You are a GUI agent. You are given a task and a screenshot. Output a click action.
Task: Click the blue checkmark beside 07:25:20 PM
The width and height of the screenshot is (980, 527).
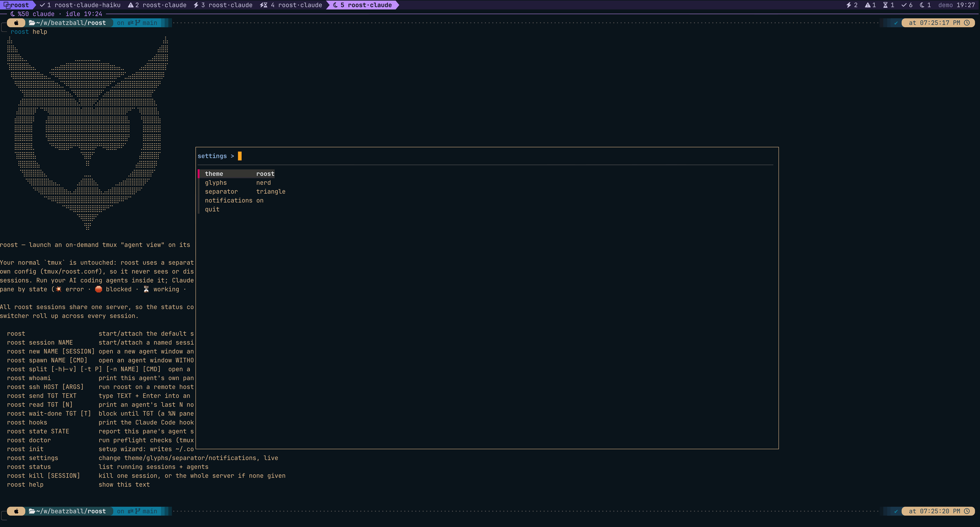896,511
